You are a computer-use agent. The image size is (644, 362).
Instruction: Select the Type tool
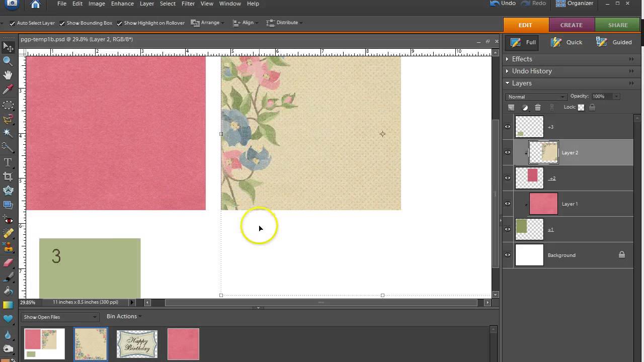[x=8, y=162]
